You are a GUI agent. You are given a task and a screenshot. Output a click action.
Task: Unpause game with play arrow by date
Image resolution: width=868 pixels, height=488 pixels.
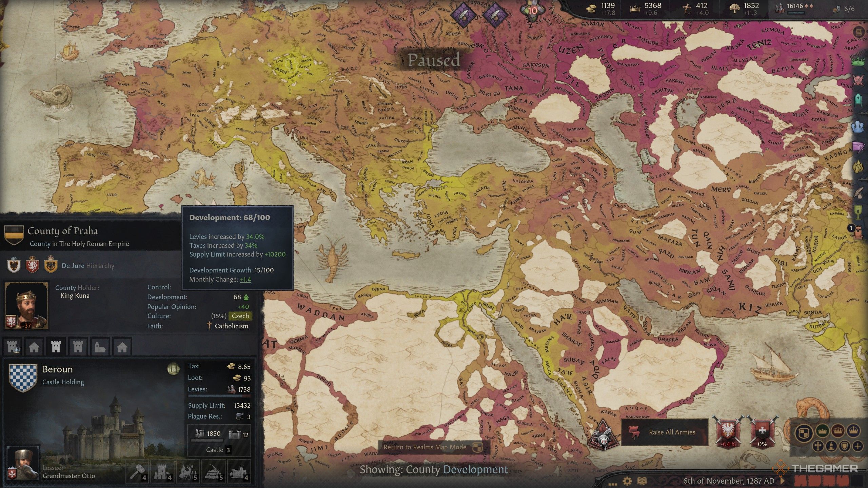(x=783, y=481)
